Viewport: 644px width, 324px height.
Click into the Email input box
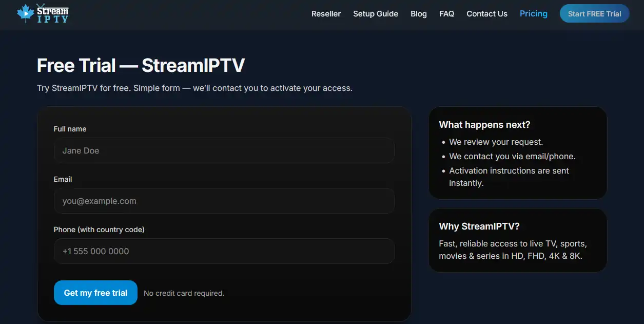point(224,201)
